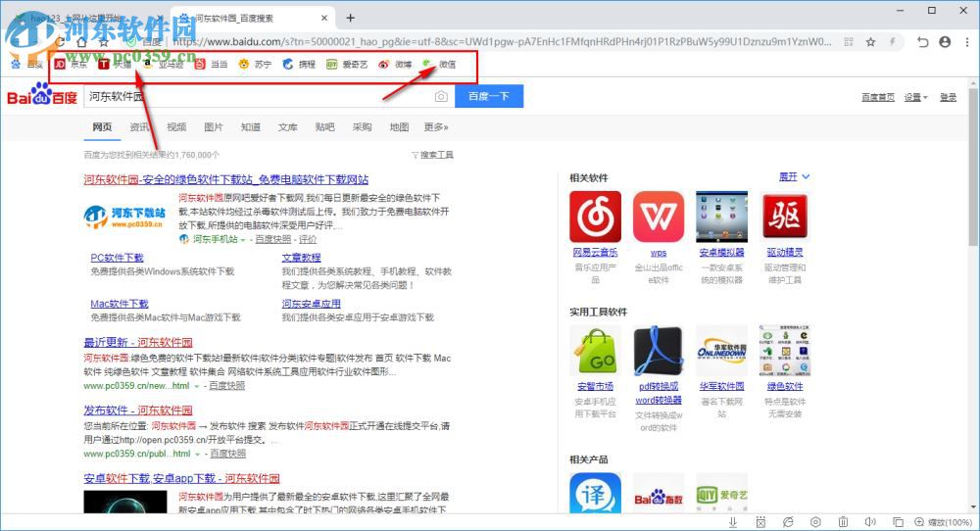Open the 当当 bookmark
980x531 pixels.
pyautogui.click(x=211, y=64)
